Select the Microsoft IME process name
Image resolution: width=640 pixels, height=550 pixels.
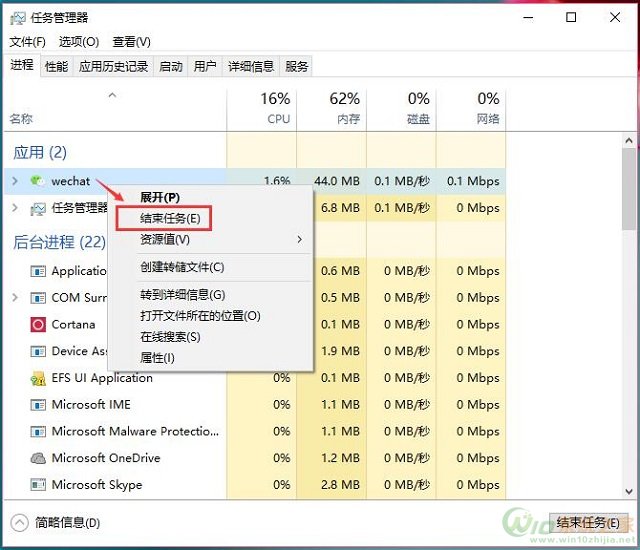point(91,404)
